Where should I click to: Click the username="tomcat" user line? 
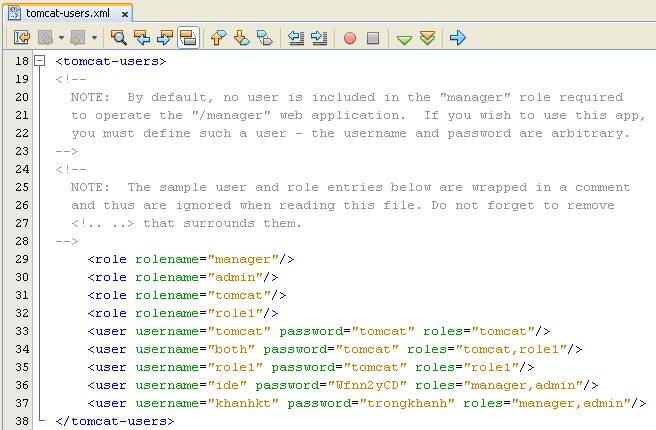click(x=319, y=331)
